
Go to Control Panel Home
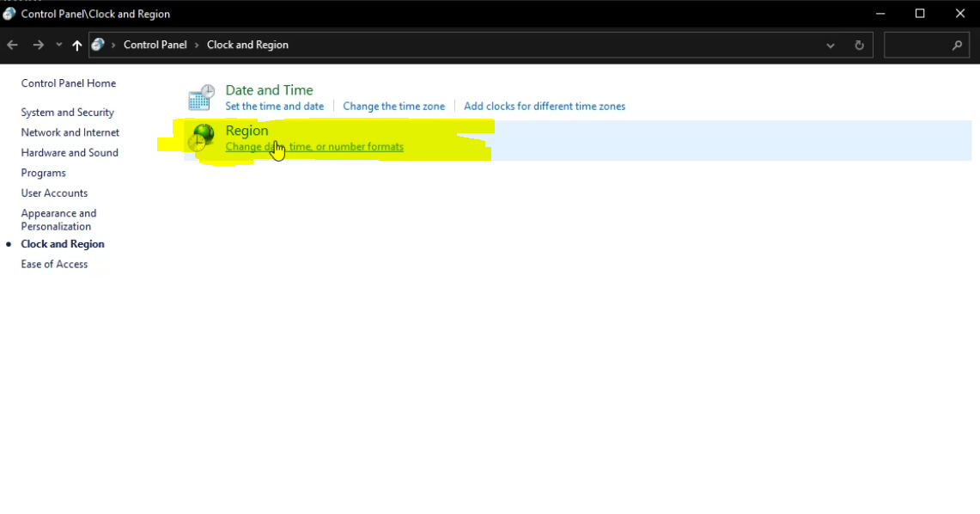[x=68, y=83]
